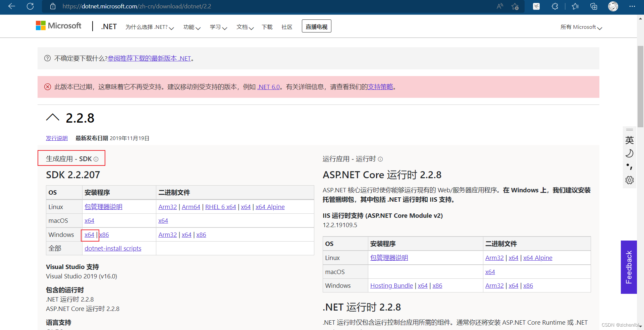Image resolution: width=644 pixels, height=330 pixels.
Task: Open the profile avatar icon
Action: point(613,6)
